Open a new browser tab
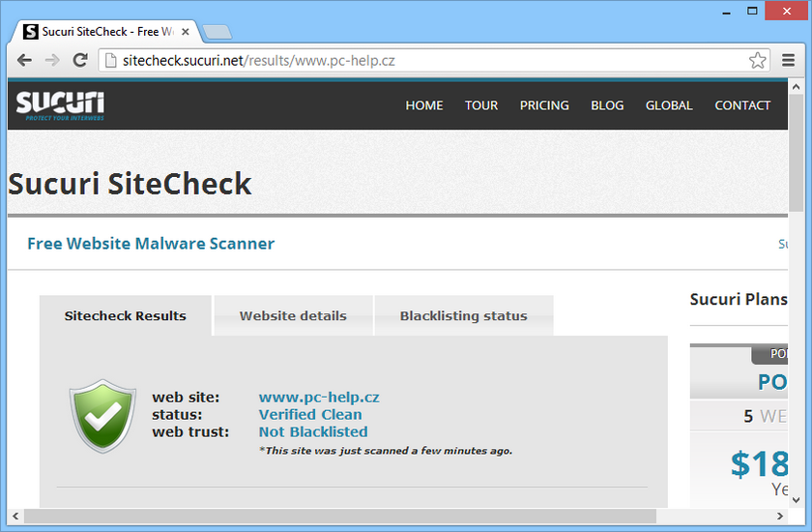Screen dimensions: 812x532 coord(217,32)
